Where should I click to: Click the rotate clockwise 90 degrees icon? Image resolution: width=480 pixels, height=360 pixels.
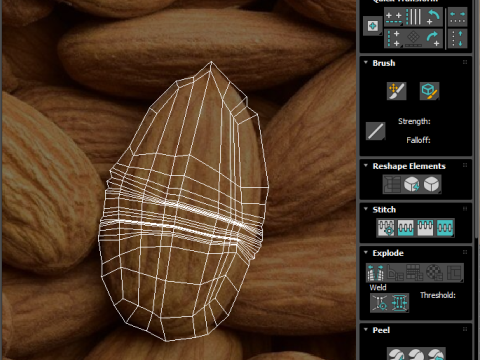click(x=433, y=39)
